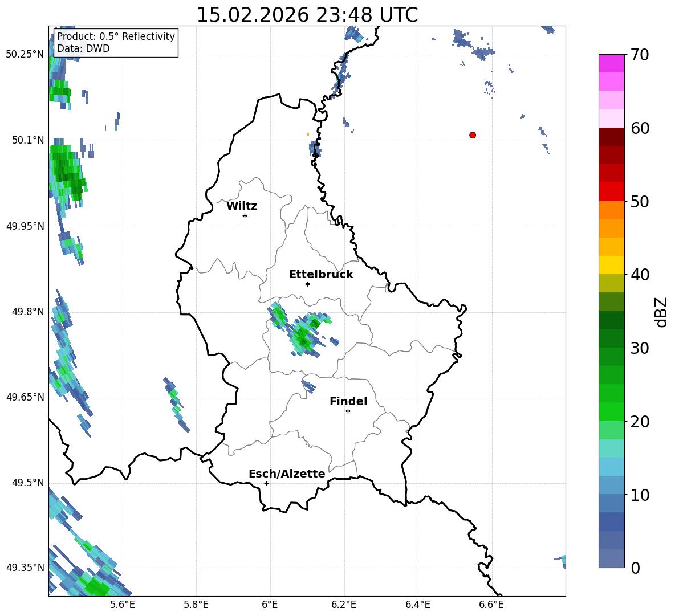Click the 50.25°N latitude label
The width and height of the screenshot is (675, 616).
click(x=25, y=55)
